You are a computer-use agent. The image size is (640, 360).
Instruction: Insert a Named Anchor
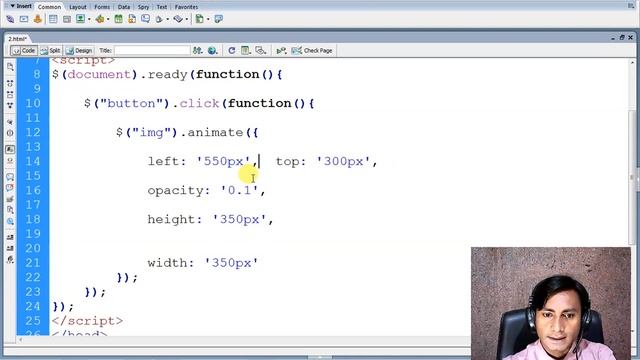coord(38,19)
